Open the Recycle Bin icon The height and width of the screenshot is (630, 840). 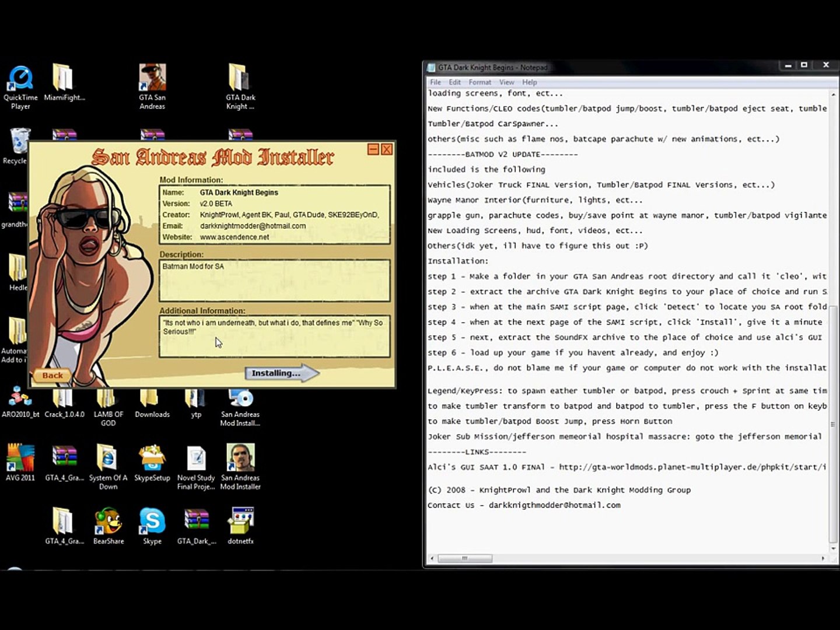pyautogui.click(x=16, y=147)
